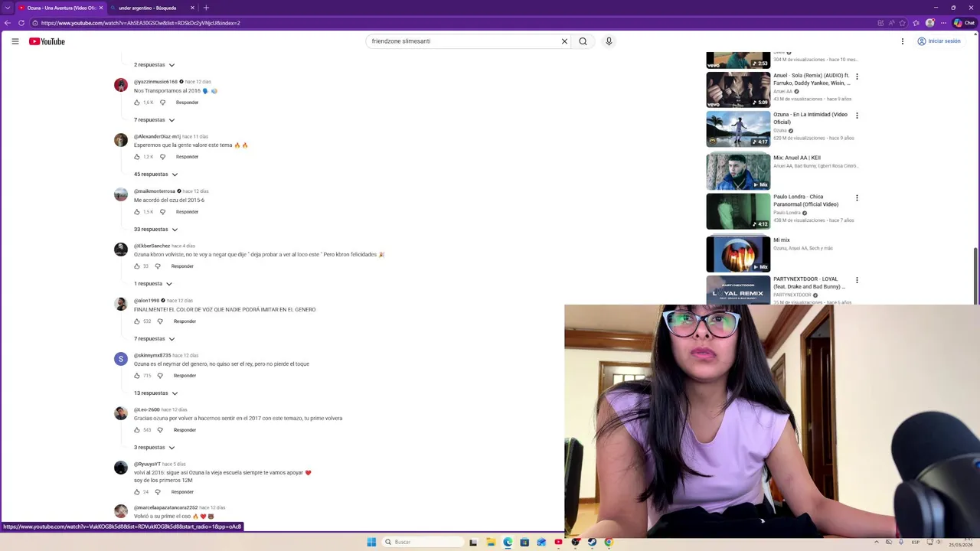Reply to the @maikmonterrosa comment

[187, 212]
